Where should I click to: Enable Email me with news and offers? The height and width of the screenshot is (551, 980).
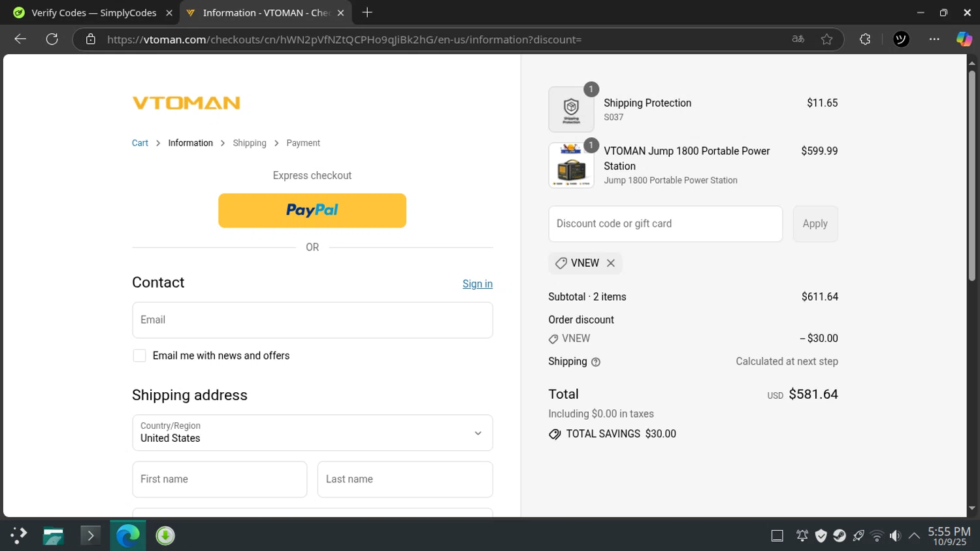point(139,356)
